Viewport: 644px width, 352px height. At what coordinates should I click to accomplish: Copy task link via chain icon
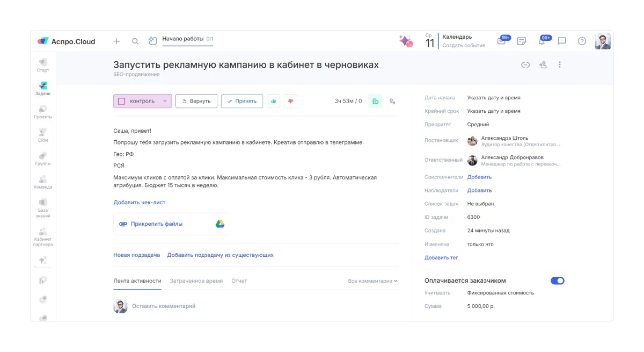tap(525, 65)
